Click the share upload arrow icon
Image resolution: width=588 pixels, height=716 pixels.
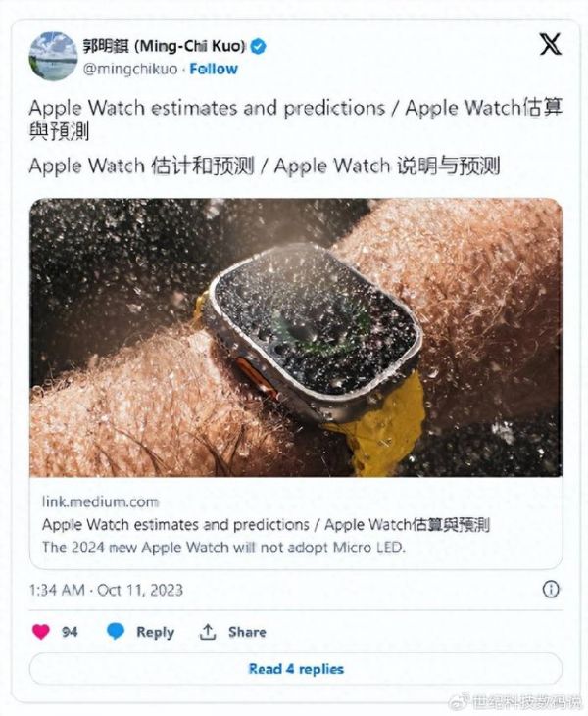click(x=208, y=632)
